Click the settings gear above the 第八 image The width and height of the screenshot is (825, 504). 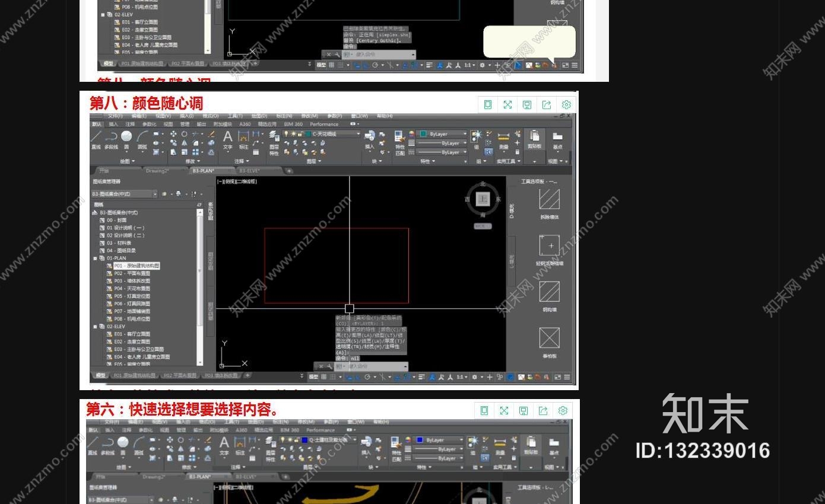(566, 104)
